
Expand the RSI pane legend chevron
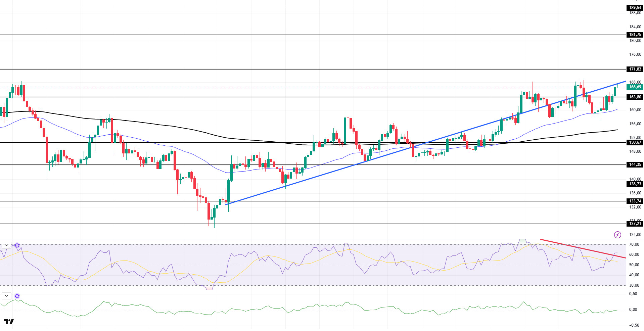point(7,245)
